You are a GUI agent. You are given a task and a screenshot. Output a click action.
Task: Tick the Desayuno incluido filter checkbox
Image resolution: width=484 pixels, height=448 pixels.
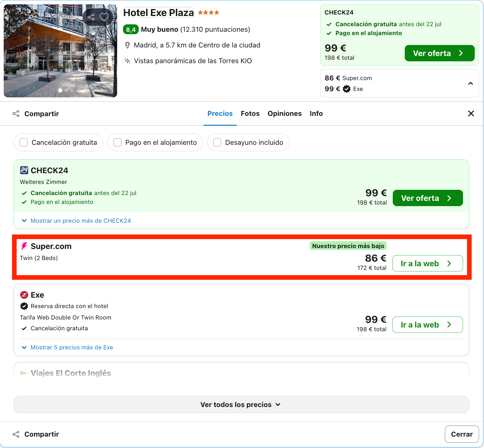point(217,142)
